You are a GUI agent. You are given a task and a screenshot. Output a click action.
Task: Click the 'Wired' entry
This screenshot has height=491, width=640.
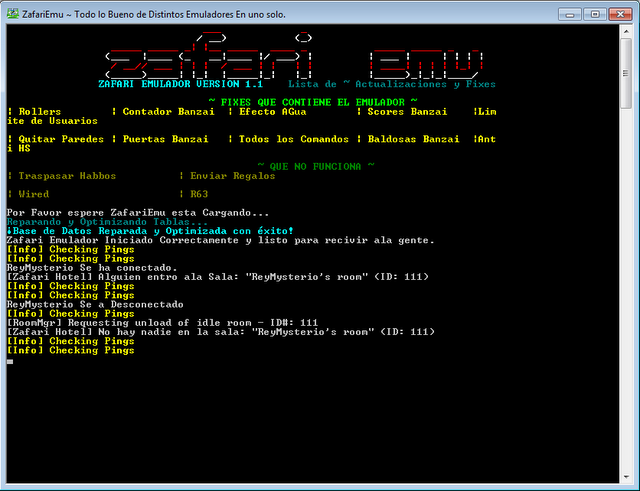[x=34, y=194]
